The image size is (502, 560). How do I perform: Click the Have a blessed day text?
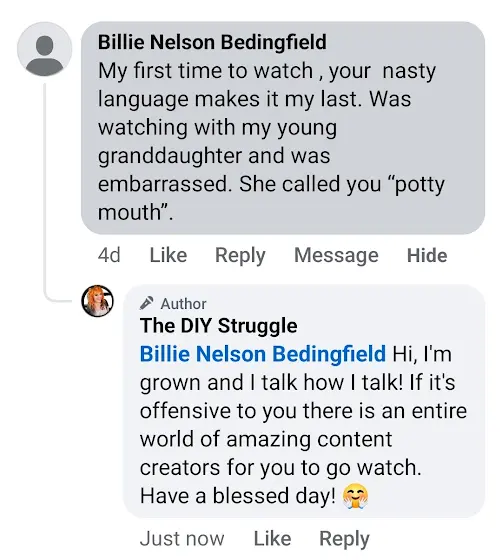238,496
